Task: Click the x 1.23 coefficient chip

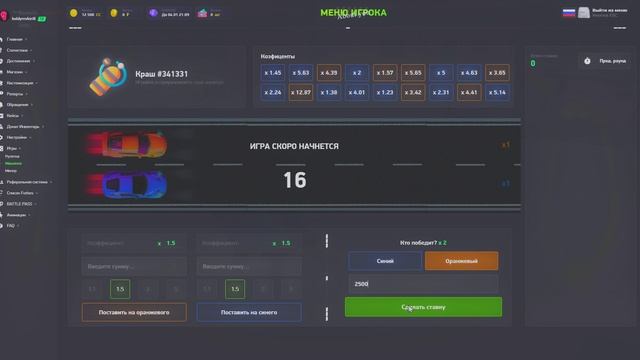Action: (x=385, y=92)
